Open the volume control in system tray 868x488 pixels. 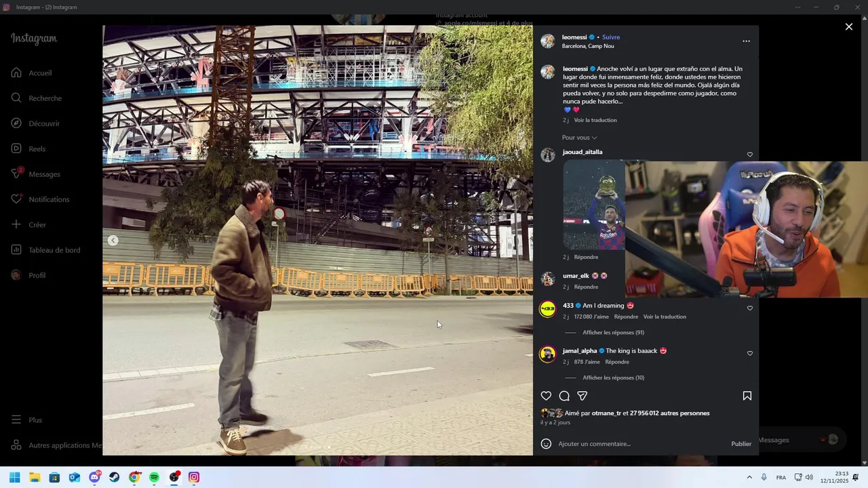tap(809, 477)
